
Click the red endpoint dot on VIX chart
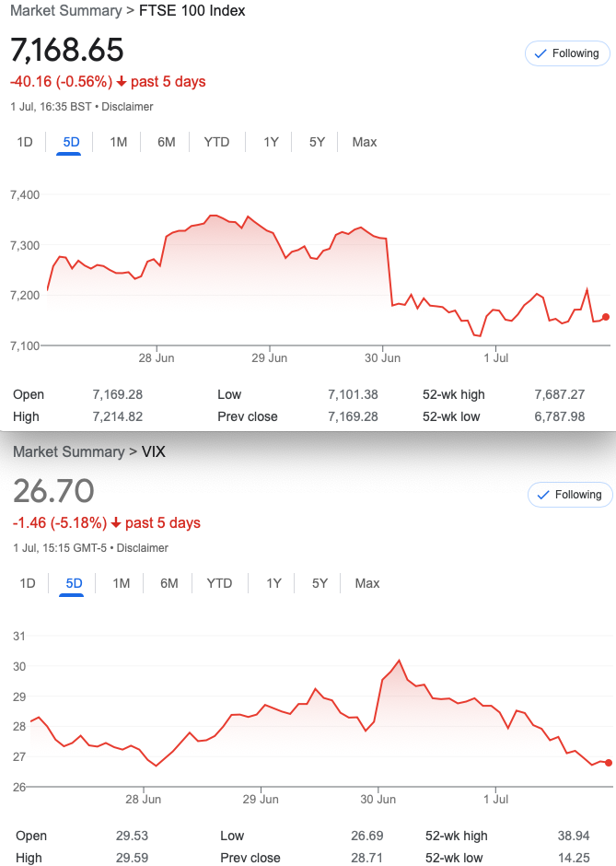tap(609, 763)
